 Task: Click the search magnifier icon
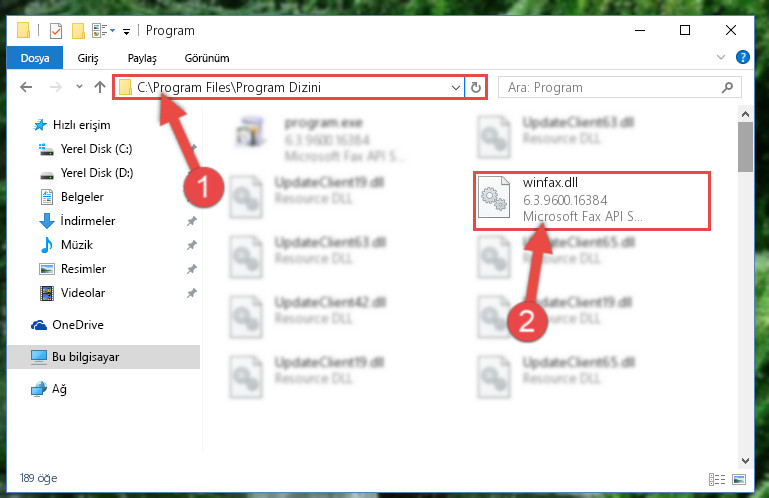click(x=727, y=87)
